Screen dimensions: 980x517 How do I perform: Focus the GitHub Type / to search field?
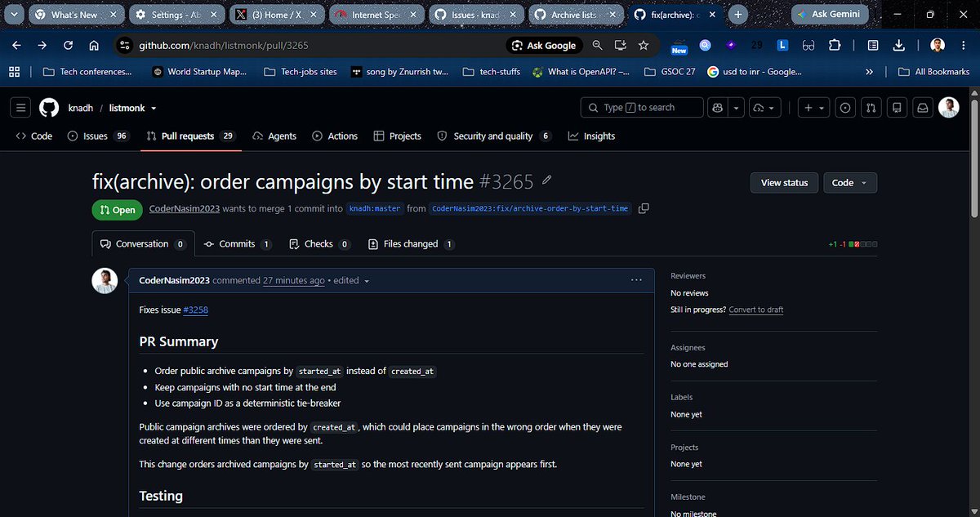pos(642,108)
